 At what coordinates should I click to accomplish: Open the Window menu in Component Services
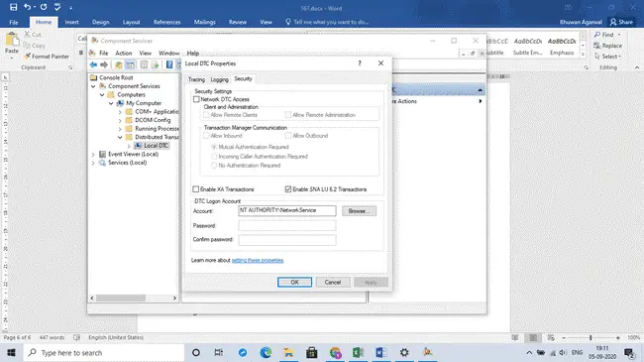168,54
